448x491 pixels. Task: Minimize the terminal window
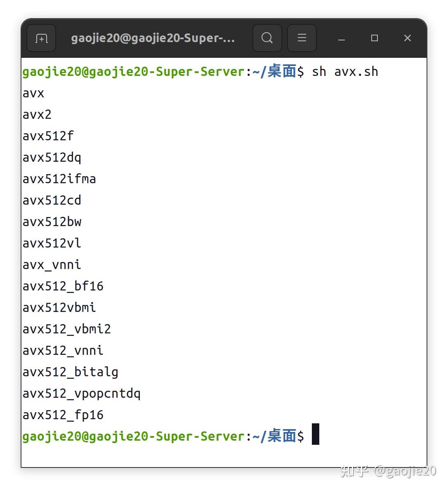(x=341, y=38)
